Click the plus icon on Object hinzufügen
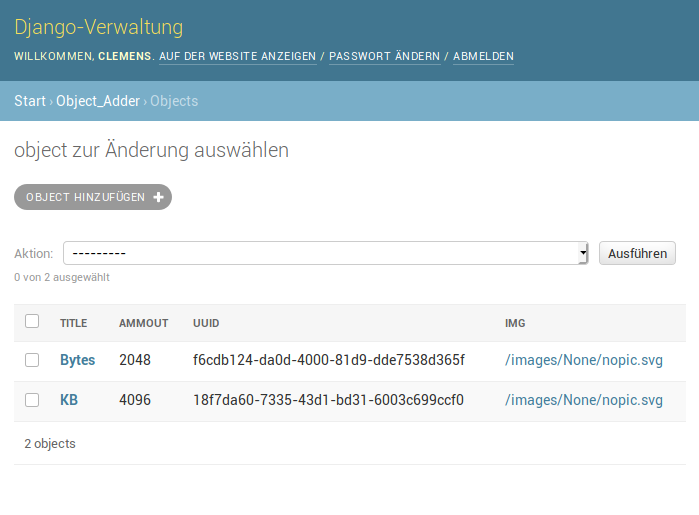The image size is (699, 515). (158, 198)
